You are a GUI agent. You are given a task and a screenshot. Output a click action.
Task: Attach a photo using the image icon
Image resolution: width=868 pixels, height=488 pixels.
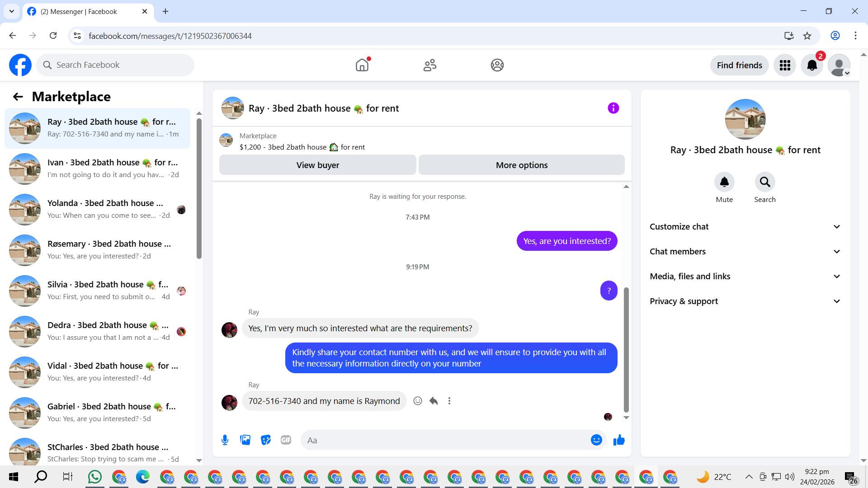click(x=245, y=440)
